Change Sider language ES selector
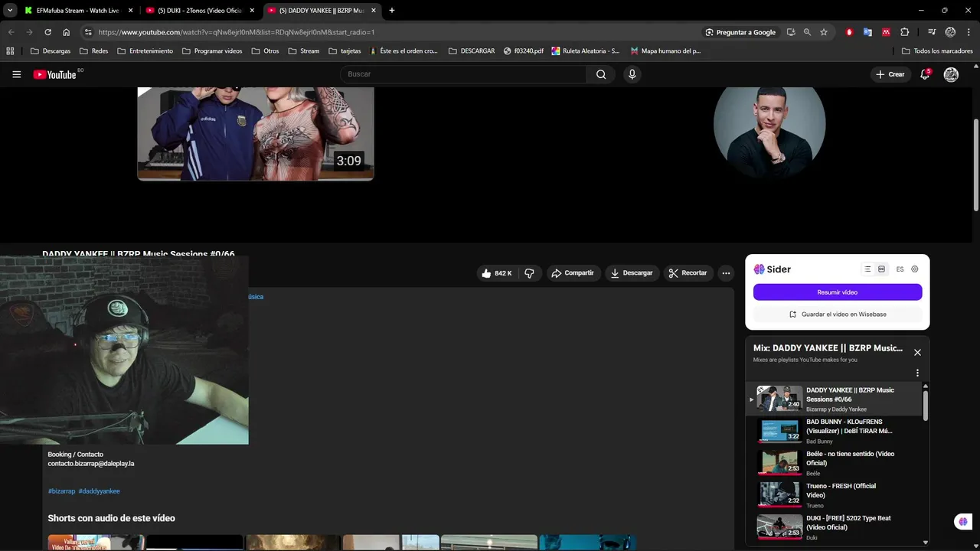 (900, 269)
